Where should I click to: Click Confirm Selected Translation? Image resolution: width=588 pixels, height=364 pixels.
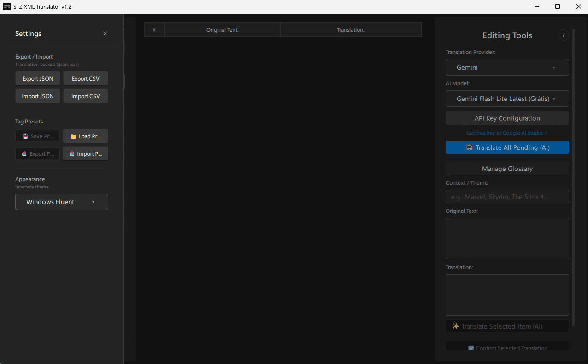(x=507, y=346)
